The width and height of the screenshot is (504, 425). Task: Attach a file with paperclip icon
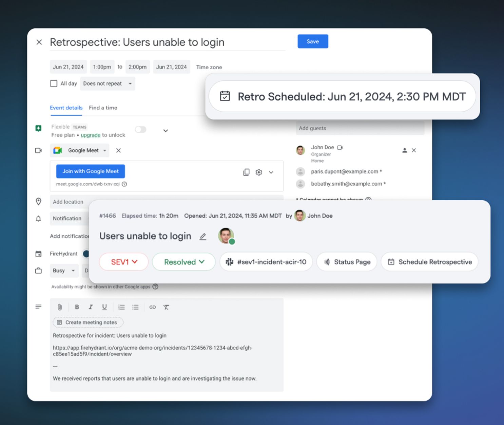point(60,307)
